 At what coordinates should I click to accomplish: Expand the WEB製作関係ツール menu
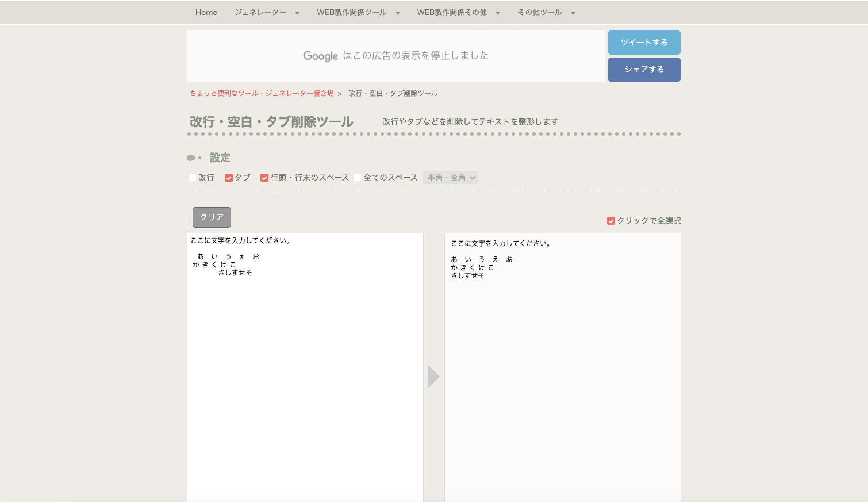358,12
